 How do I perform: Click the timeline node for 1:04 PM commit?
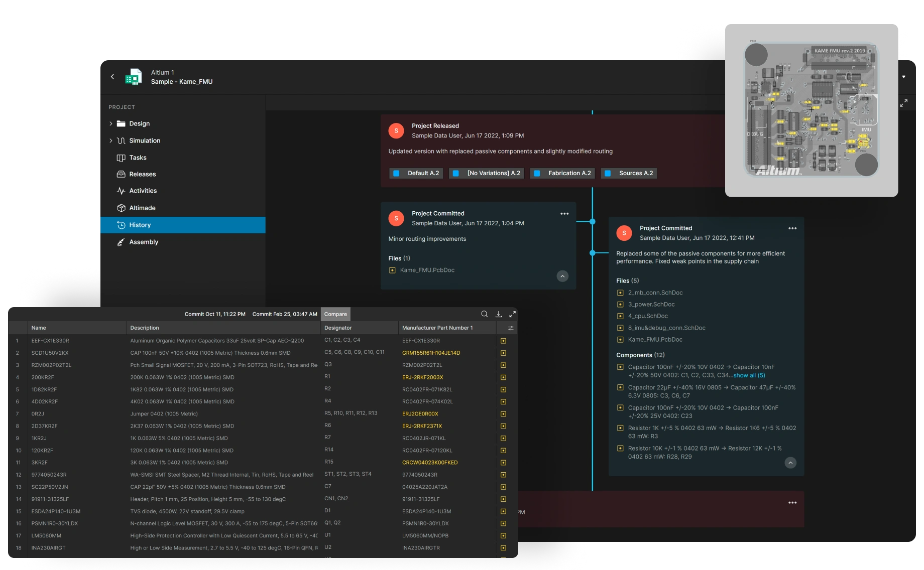coord(593,221)
